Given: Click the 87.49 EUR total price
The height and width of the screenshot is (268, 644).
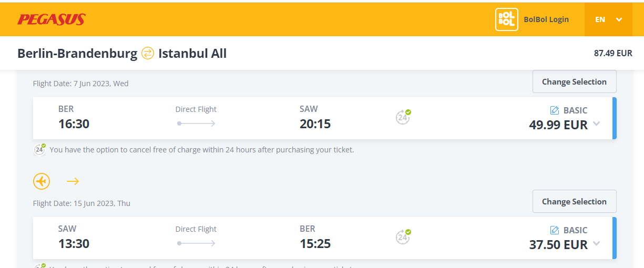Looking at the screenshot, I should point(613,53).
